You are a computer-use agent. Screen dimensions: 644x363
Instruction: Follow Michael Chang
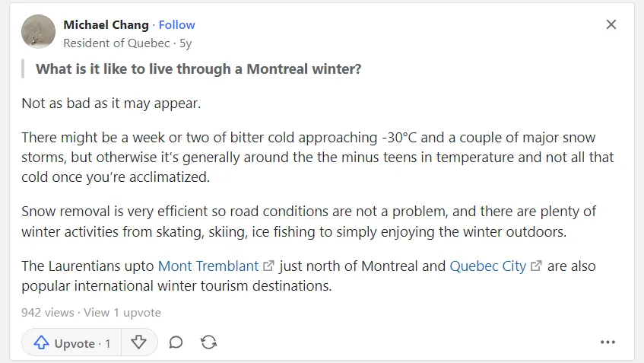(x=176, y=25)
